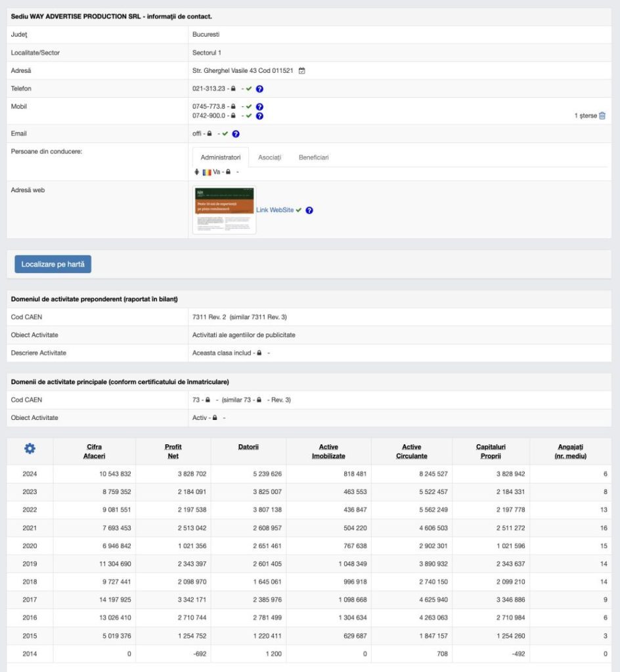Viewport: 620px width, 672px height.
Task: Select the Administratori tab
Action: coord(221,157)
